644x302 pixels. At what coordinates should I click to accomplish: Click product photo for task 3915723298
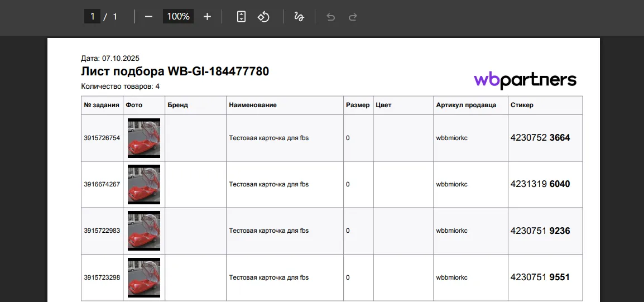[x=144, y=277]
